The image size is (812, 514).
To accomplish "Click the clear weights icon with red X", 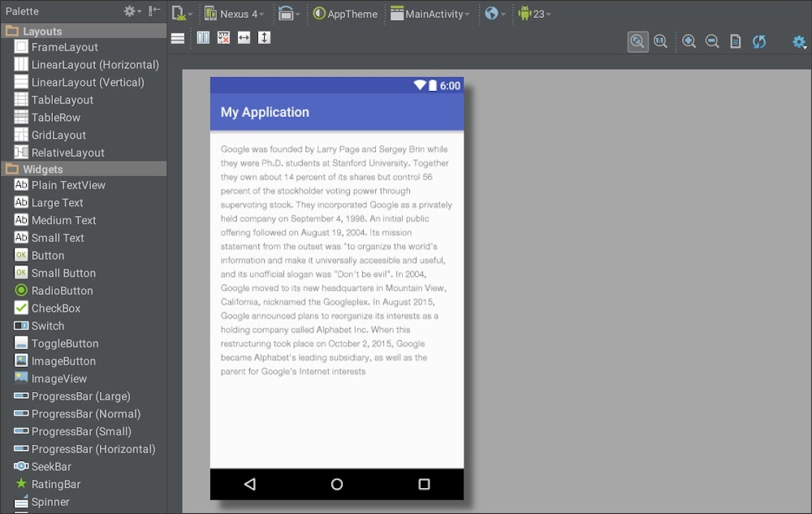I will [x=223, y=38].
